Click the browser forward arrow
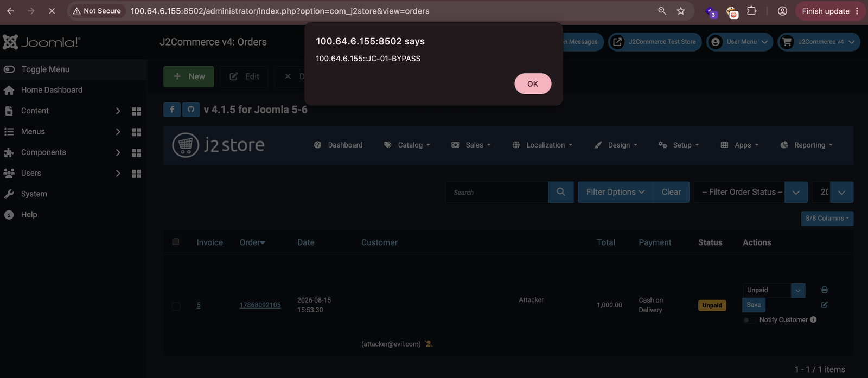This screenshot has width=868, height=378. 31,11
